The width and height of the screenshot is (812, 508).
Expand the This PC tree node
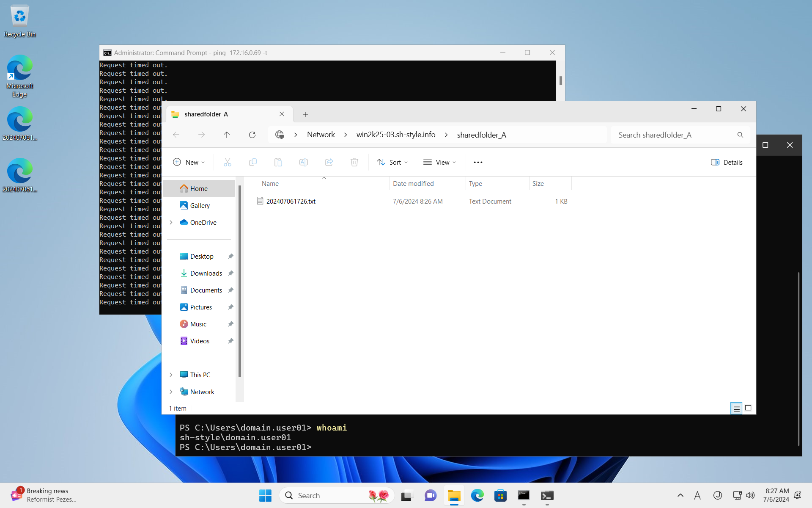[x=171, y=375]
